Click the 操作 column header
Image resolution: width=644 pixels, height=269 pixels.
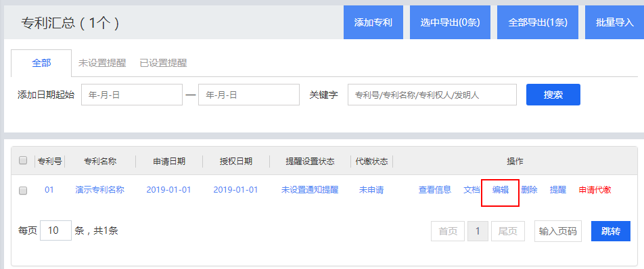[x=515, y=161]
